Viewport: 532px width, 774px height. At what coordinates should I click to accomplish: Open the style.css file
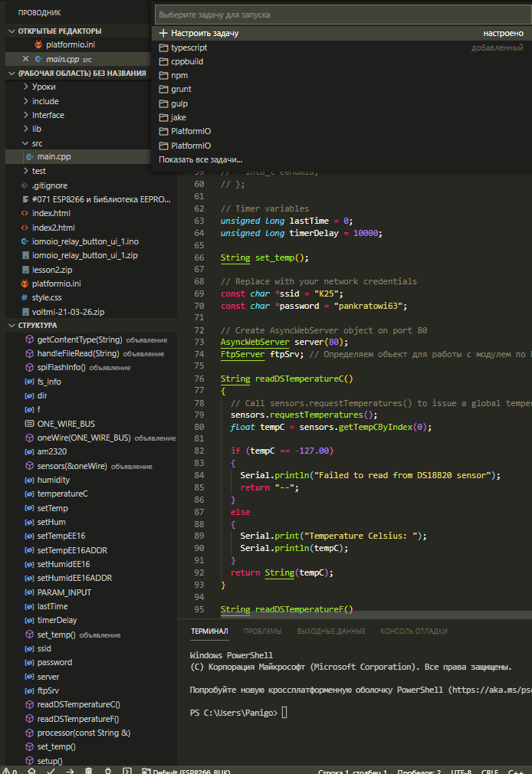click(x=46, y=297)
